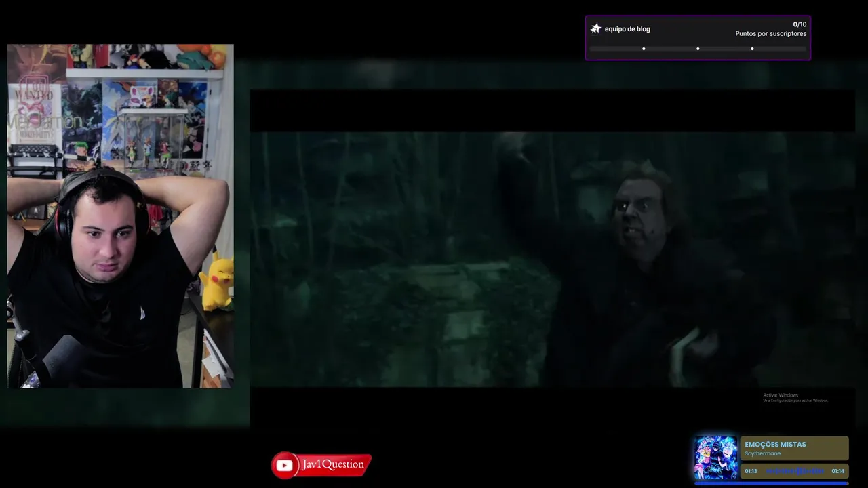Click the movie video frame being watched

pyautogui.click(x=552, y=259)
